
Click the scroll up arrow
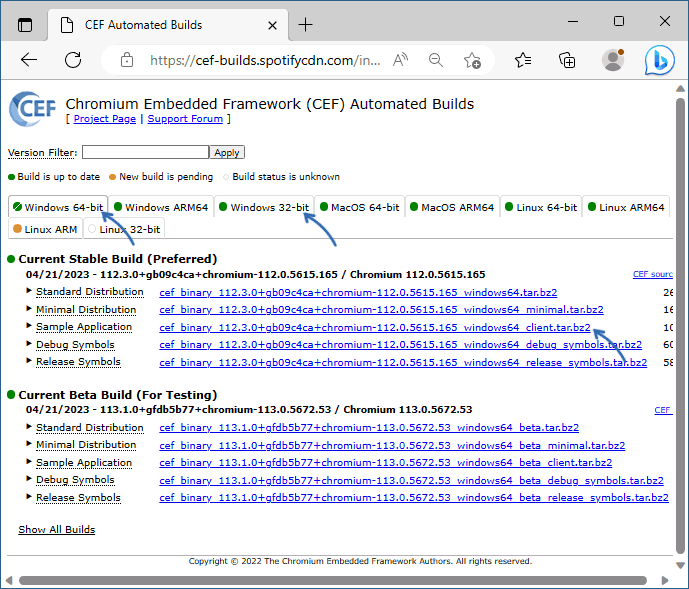(680, 88)
